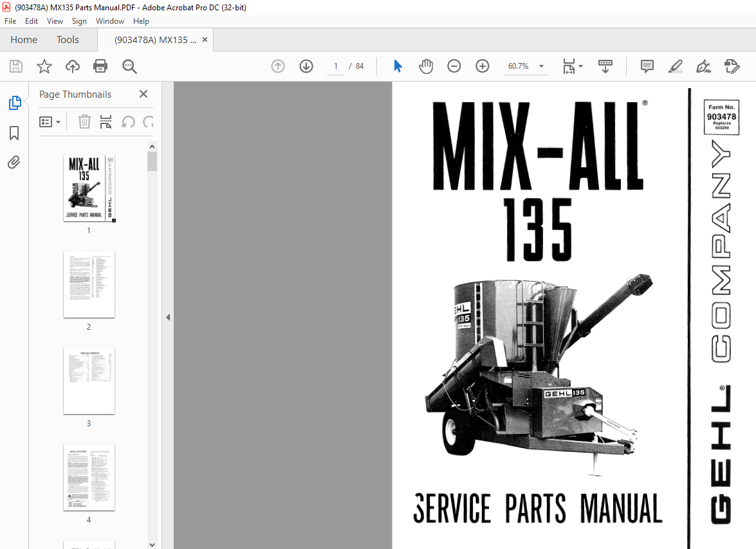Screen dimensions: 756x549
Task: Click the Form No. 903478 box
Action: 721,117
